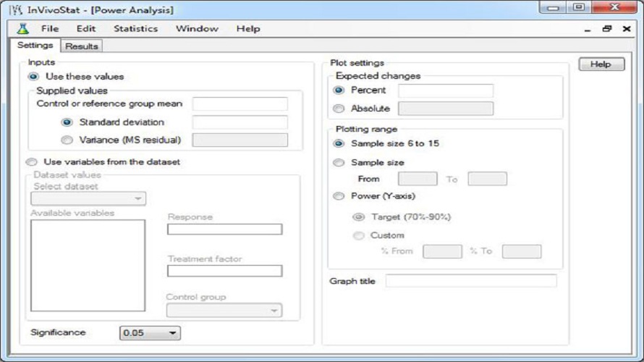This screenshot has height=362, width=644.
Task: Choose the Target (70%-90%) power option
Action: (x=359, y=217)
